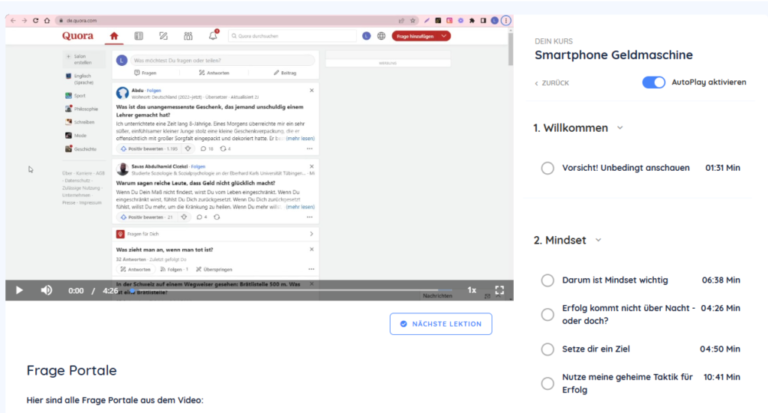Click the browser back arrow in video
The width and height of the screenshot is (768, 413).
coord(13,21)
